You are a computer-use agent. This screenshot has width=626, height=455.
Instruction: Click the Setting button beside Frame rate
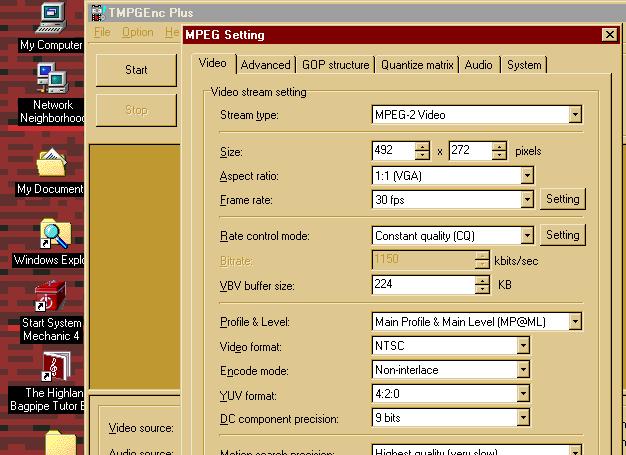pos(563,199)
